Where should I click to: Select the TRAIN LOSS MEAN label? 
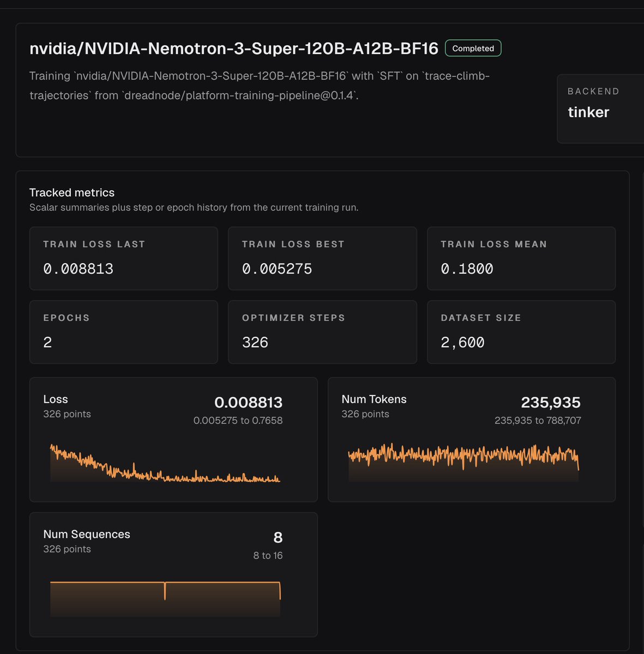(493, 244)
